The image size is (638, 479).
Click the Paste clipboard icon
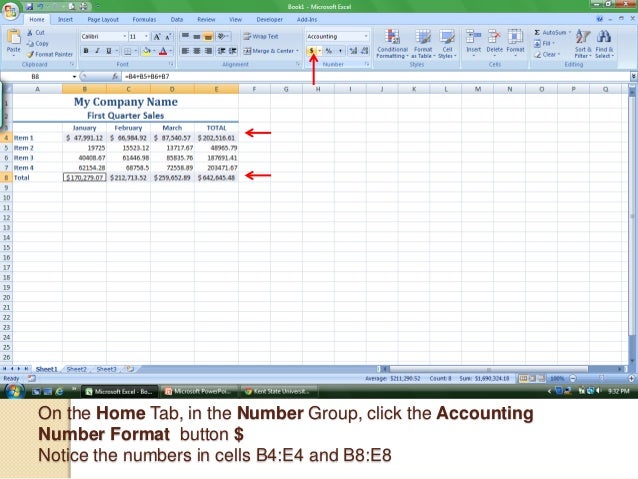click(13, 37)
